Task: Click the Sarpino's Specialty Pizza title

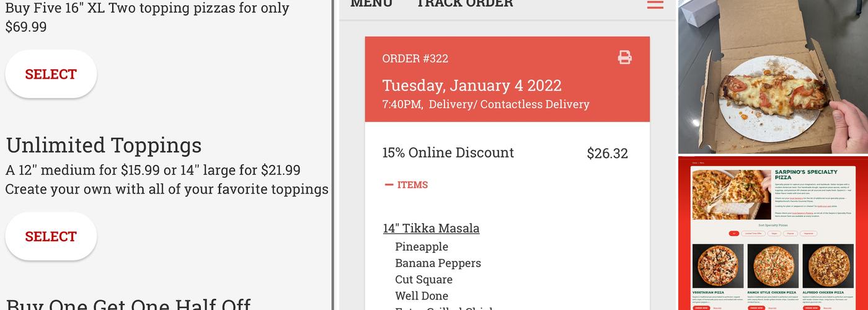Action: click(805, 174)
